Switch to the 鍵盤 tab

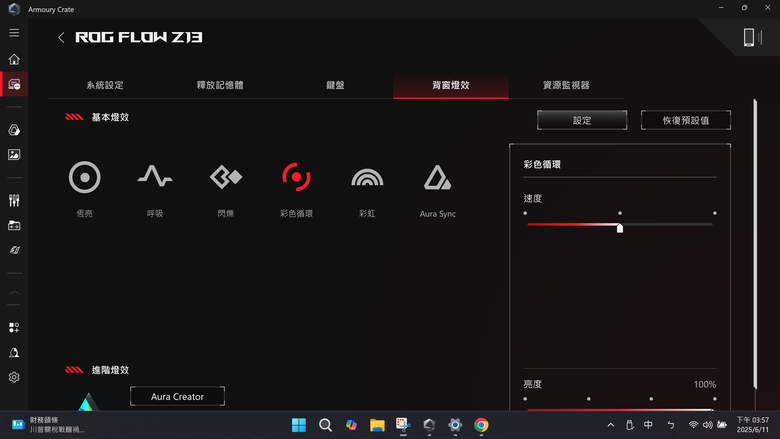coord(335,85)
